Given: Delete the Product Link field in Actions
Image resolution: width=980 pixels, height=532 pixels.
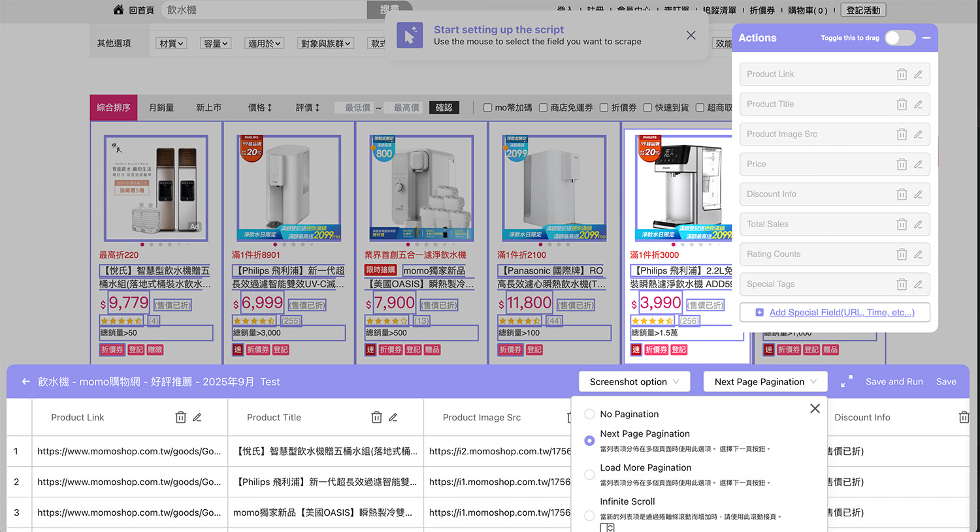Looking at the screenshot, I should (902, 74).
